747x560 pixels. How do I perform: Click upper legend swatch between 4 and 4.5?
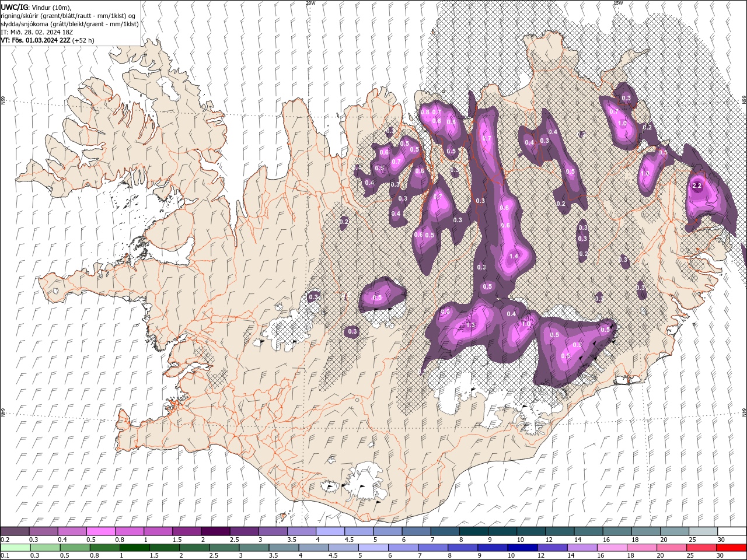click(330, 531)
